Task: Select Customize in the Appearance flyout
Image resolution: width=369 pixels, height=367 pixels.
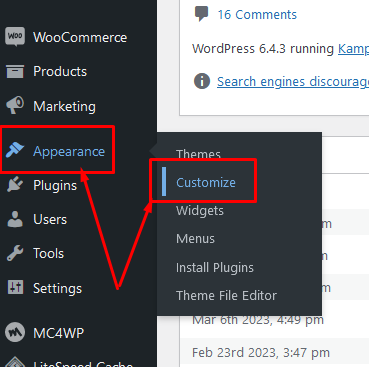Action: (x=206, y=182)
